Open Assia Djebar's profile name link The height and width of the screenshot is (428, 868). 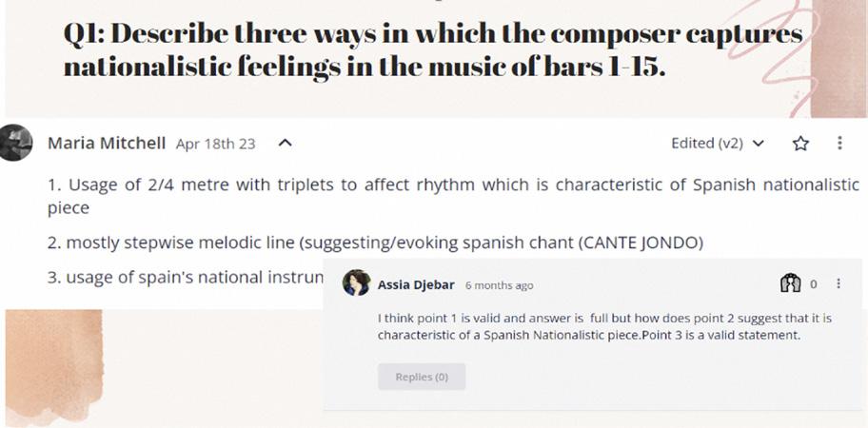[x=415, y=284]
